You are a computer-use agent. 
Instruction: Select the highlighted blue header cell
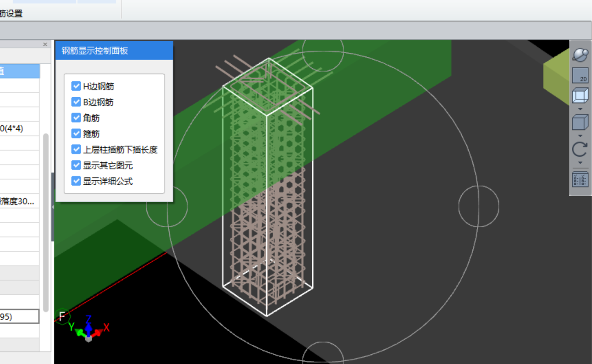click(x=20, y=71)
